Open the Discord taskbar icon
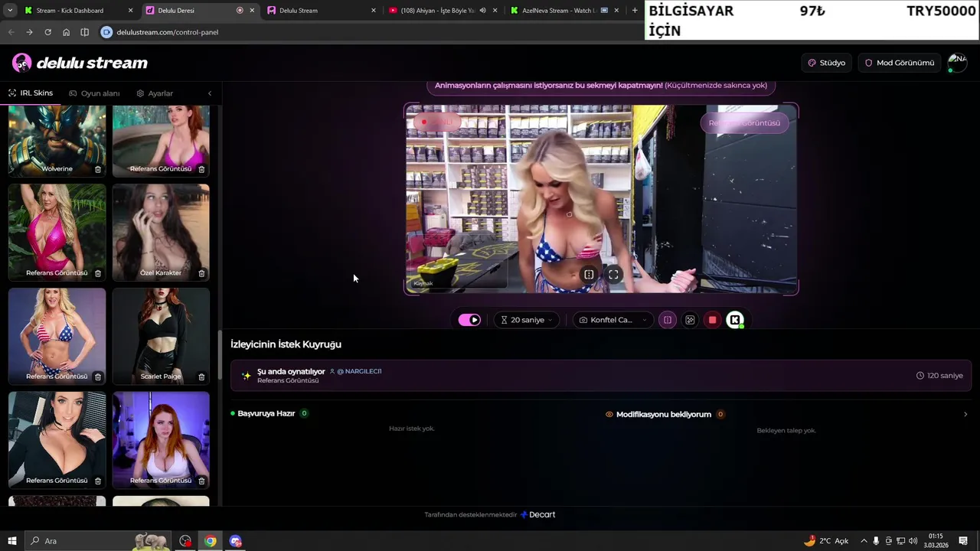This screenshot has width=980, height=551. pyautogui.click(x=236, y=541)
